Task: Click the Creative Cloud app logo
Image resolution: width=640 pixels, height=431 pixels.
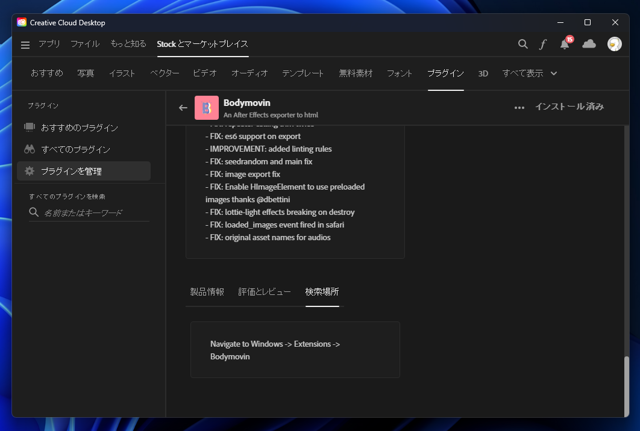Action: (22, 22)
